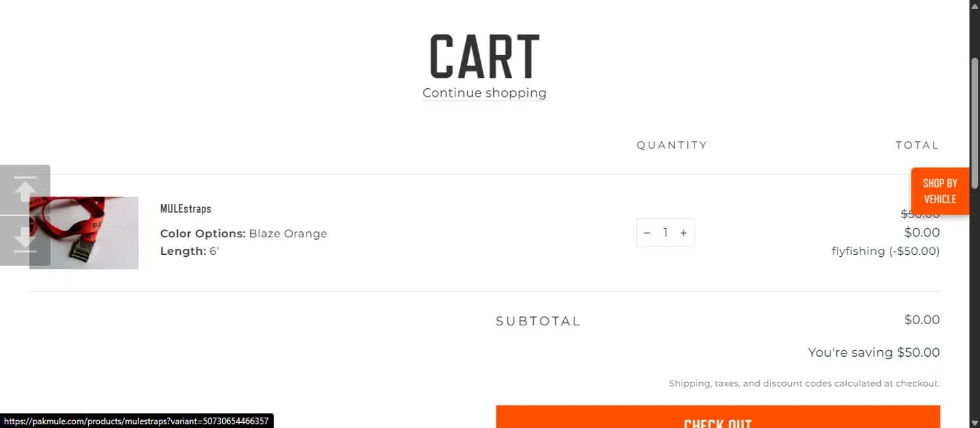Viewport: 980px width, 428px height.
Task: Click the "You're saving $50.00" text
Action: pyautogui.click(x=874, y=352)
